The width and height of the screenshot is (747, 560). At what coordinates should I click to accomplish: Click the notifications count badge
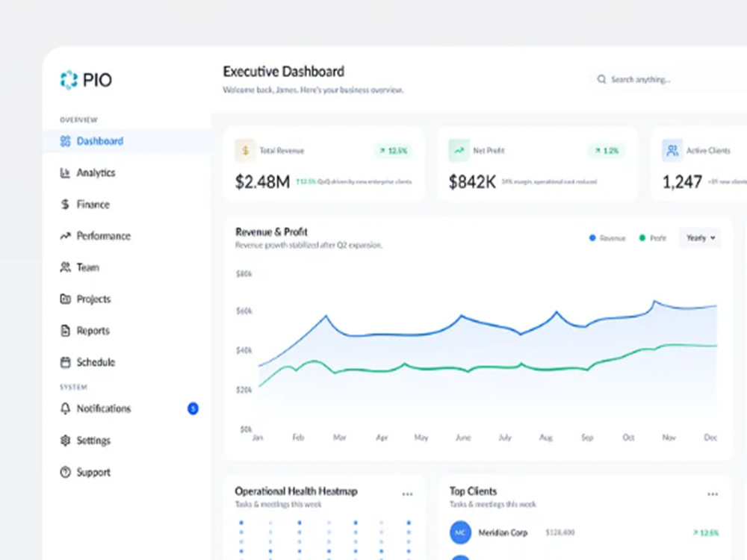click(193, 408)
